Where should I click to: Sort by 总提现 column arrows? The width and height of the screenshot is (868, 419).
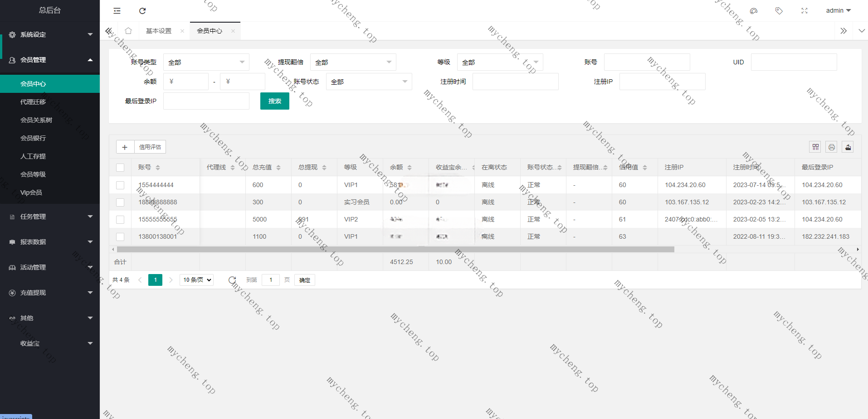(324, 168)
